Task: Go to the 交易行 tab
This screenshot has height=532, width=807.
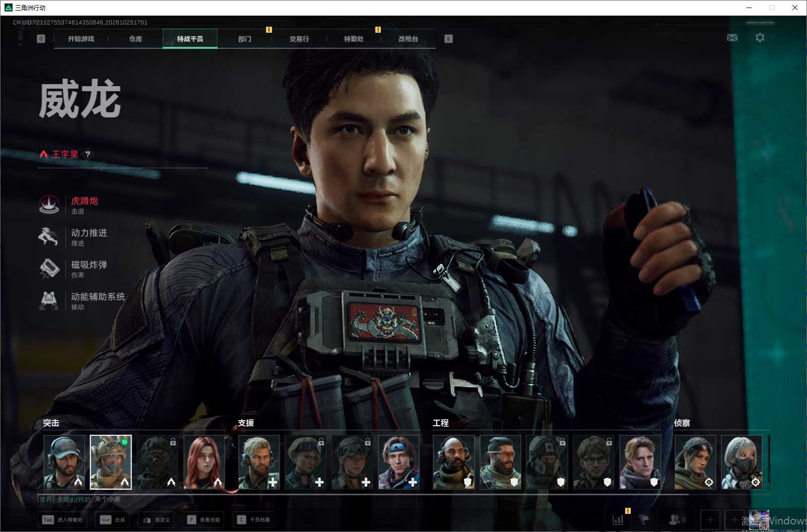Action: point(299,39)
